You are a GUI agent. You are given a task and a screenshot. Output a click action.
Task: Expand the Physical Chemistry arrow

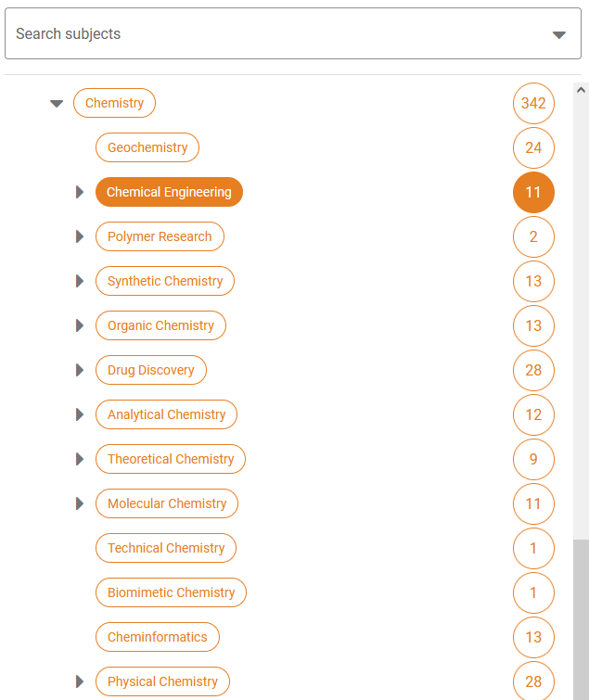tap(80, 681)
